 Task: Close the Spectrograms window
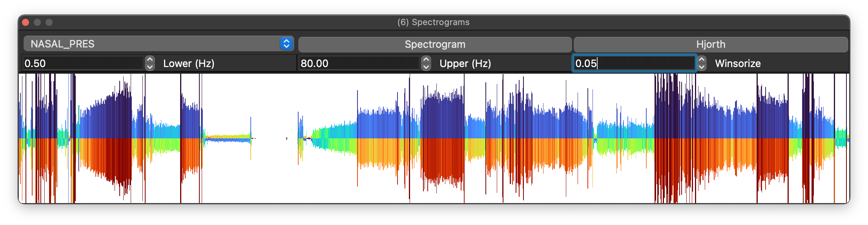(26, 22)
